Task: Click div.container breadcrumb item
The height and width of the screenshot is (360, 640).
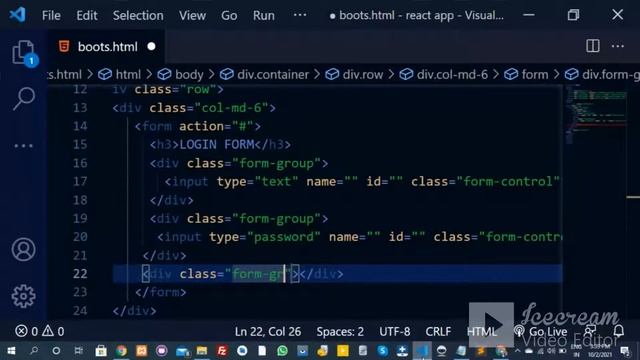Action: [264, 74]
